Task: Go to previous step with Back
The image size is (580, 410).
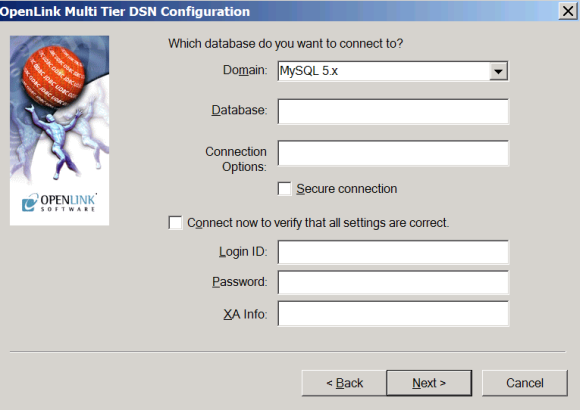Action: click(344, 383)
